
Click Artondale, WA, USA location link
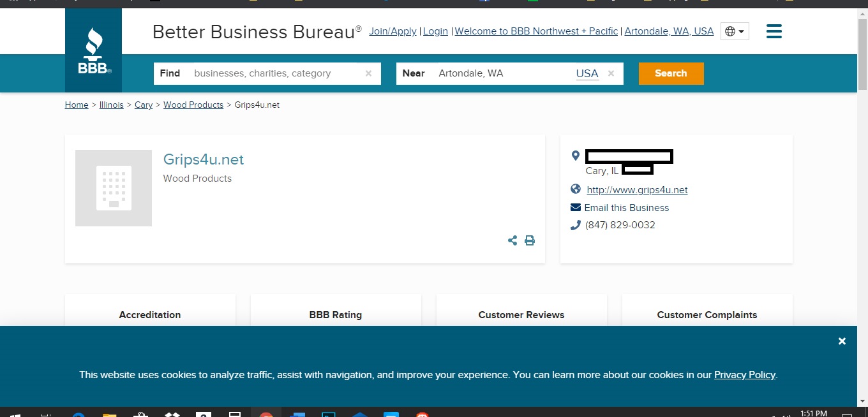(669, 31)
